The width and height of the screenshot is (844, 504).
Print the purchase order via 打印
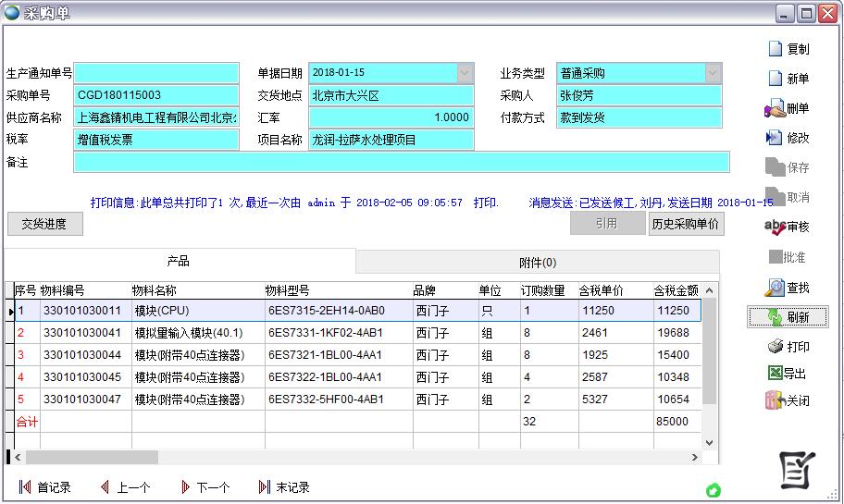788,347
